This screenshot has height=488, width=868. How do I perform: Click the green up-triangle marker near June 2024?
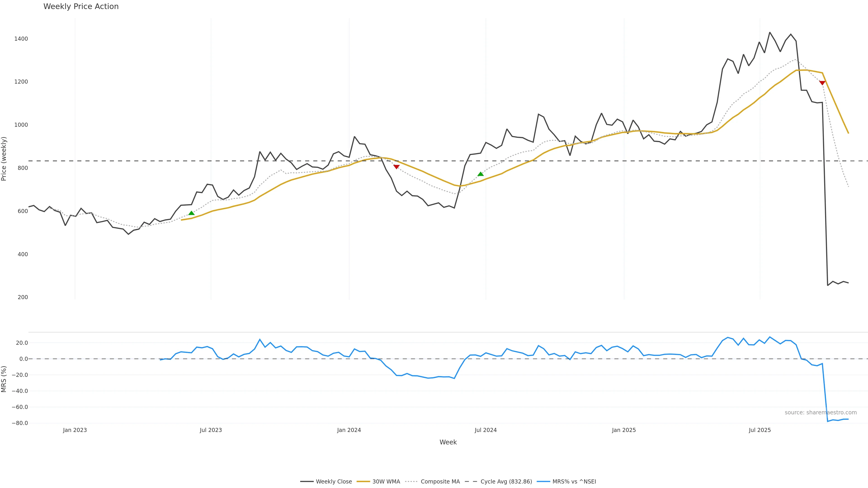tap(481, 174)
